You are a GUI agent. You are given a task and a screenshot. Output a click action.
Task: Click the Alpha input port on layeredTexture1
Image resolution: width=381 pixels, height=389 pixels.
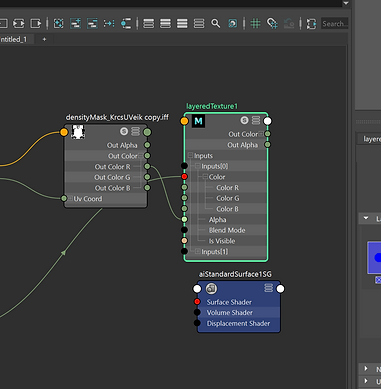pyautogui.click(x=184, y=219)
